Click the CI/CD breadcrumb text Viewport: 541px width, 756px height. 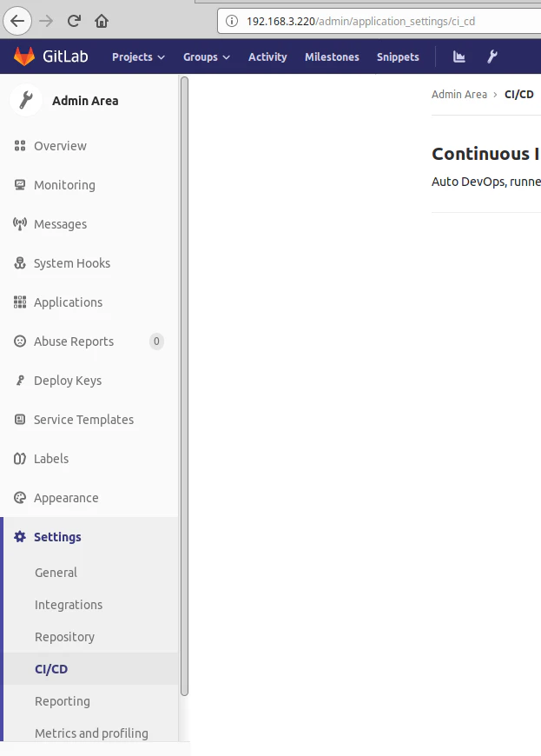coord(518,94)
